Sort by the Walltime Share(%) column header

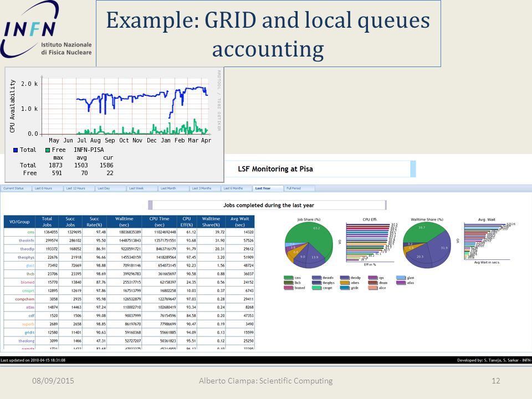click(211, 222)
